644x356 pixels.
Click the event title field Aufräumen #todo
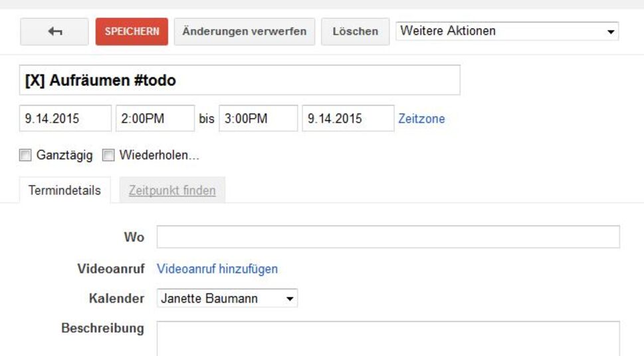tap(239, 81)
